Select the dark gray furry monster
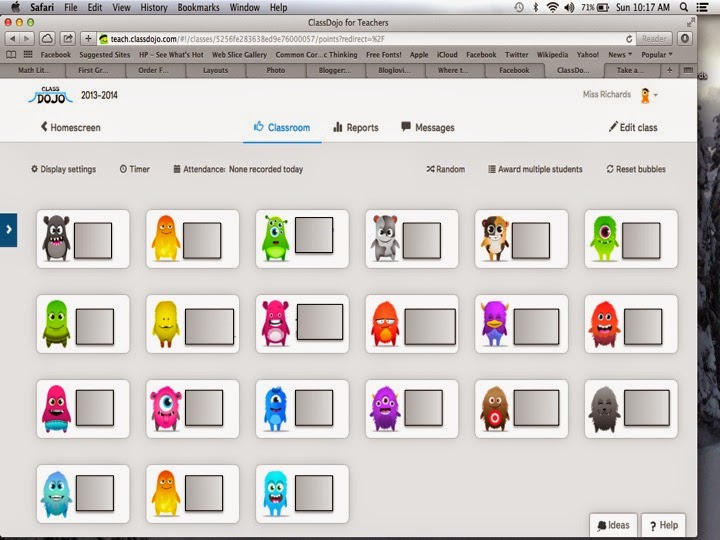This screenshot has width=720, height=540. pyautogui.click(x=631, y=409)
